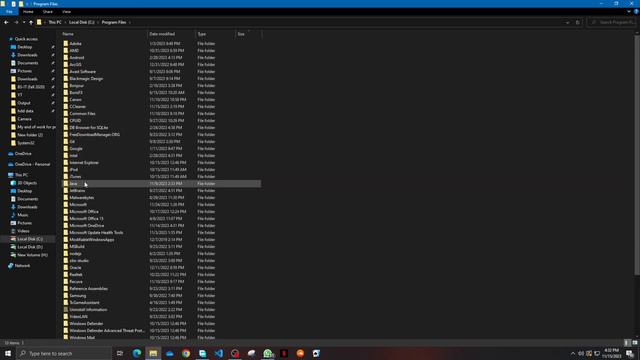The height and width of the screenshot is (360, 640).
Task: Select the Microsoft Office folder icon
Action: pyautogui.click(x=66, y=211)
